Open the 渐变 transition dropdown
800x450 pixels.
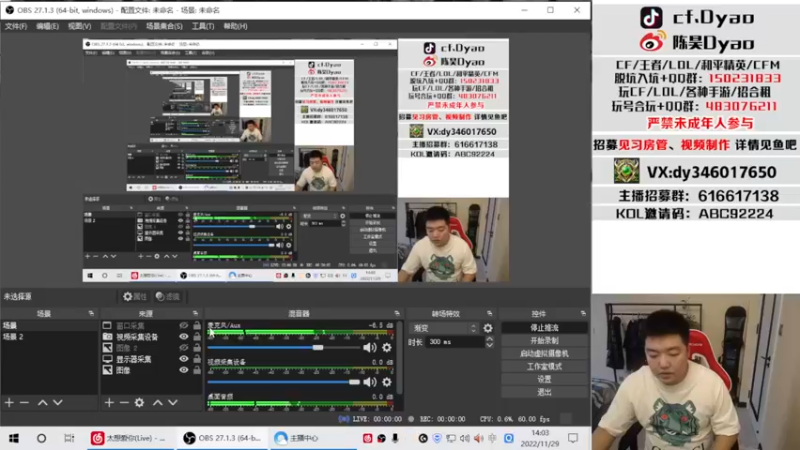pyautogui.click(x=444, y=329)
